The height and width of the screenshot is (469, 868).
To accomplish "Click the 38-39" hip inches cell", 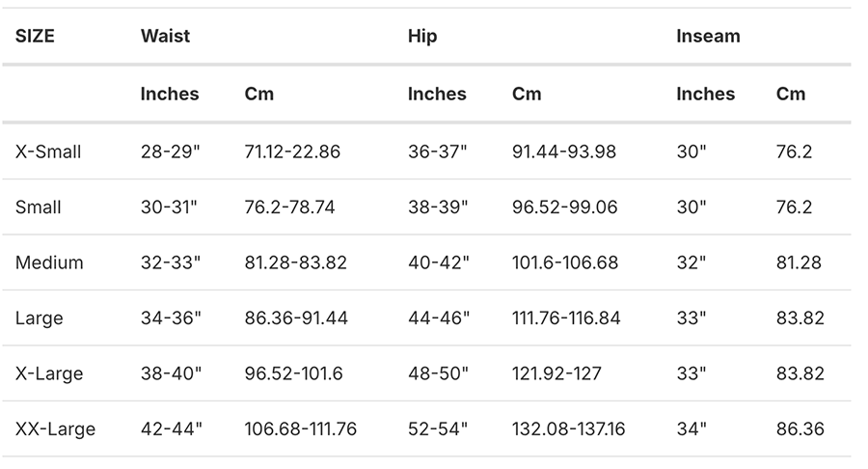I will pos(437,207).
